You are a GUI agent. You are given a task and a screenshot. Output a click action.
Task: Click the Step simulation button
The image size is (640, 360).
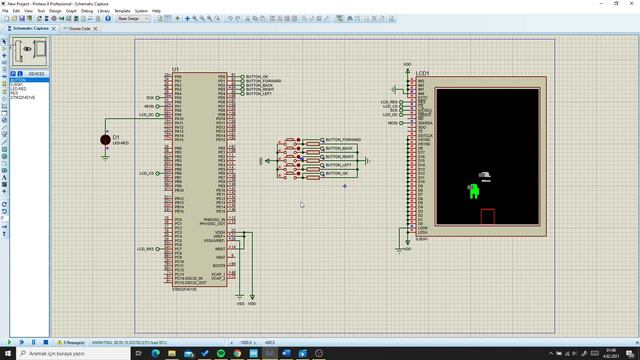click(22, 342)
